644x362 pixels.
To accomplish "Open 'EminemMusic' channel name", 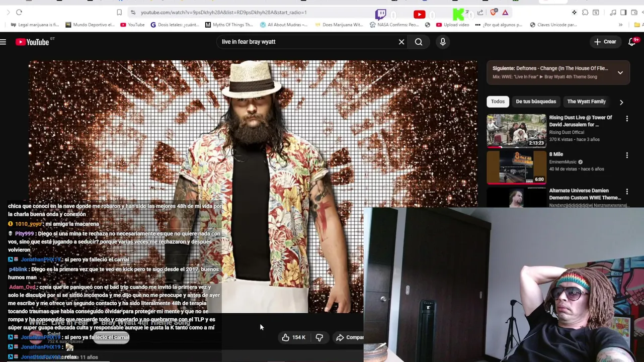I will pyautogui.click(x=562, y=162).
